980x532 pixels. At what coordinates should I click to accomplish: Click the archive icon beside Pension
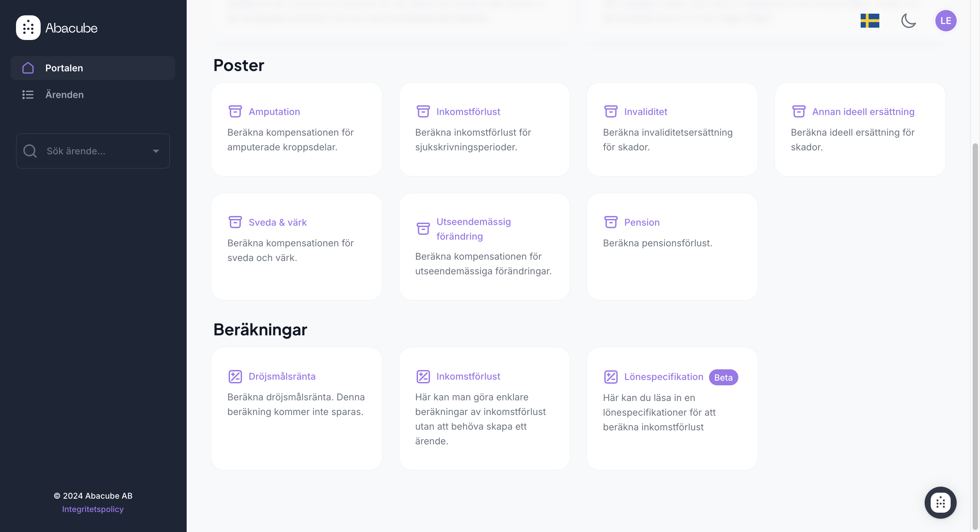(x=611, y=222)
